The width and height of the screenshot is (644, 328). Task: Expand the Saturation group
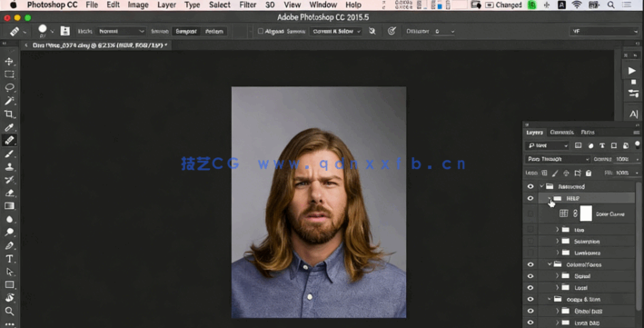[x=558, y=242]
